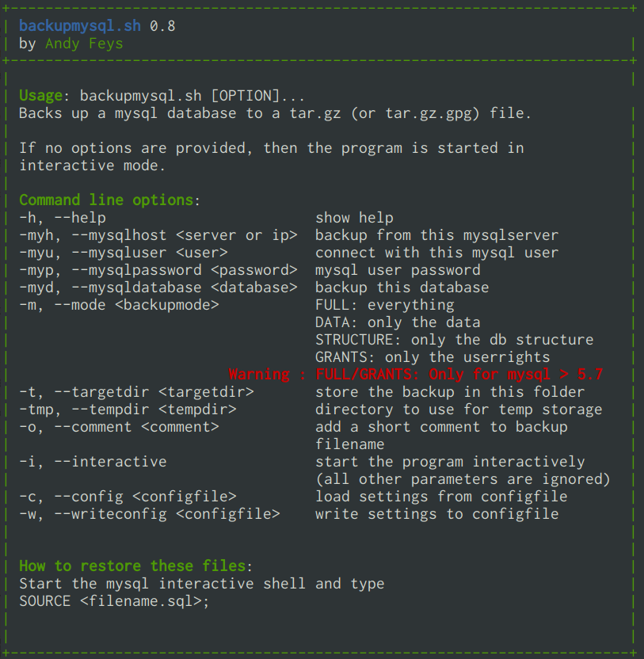Image resolution: width=644 pixels, height=659 pixels.
Task: Click the backupmysql.sh title text
Action: [x=80, y=26]
